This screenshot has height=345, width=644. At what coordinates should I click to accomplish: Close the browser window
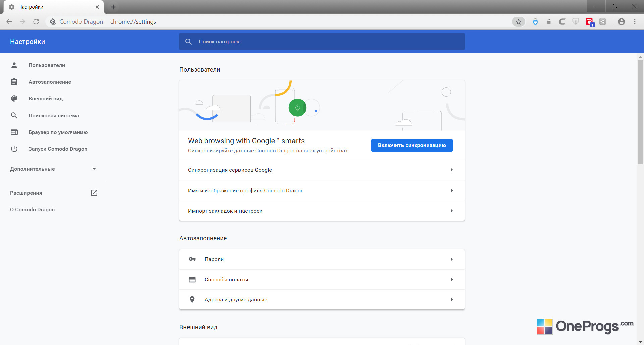click(634, 6)
